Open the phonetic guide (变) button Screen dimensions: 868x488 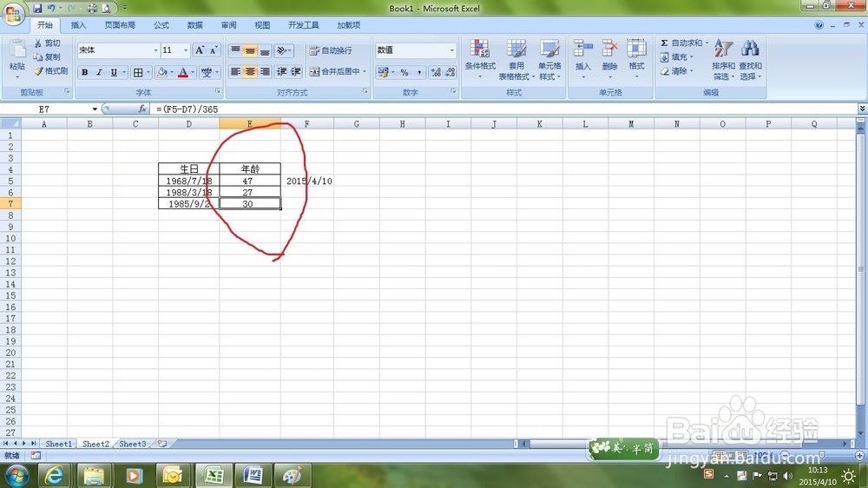point(207,72)
